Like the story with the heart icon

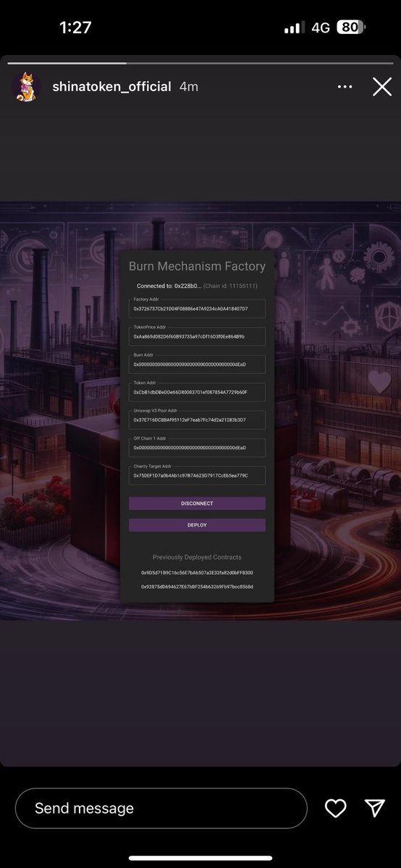click(x=335, y=808)
